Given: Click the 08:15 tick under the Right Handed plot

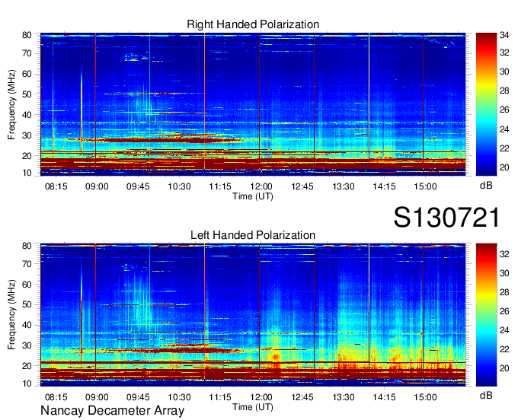Looking at the screenshot, I should click(56, 186).
